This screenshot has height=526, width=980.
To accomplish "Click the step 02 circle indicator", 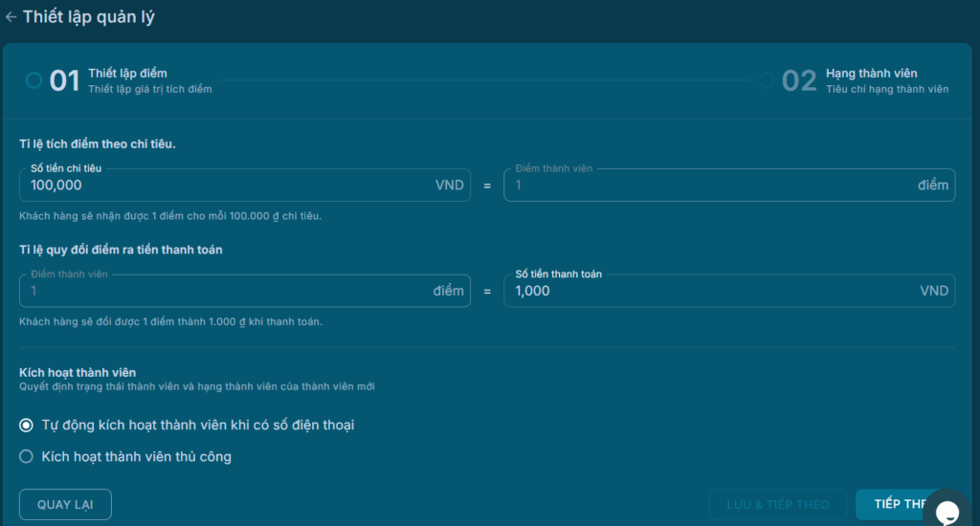I will (x=767, y=80).
